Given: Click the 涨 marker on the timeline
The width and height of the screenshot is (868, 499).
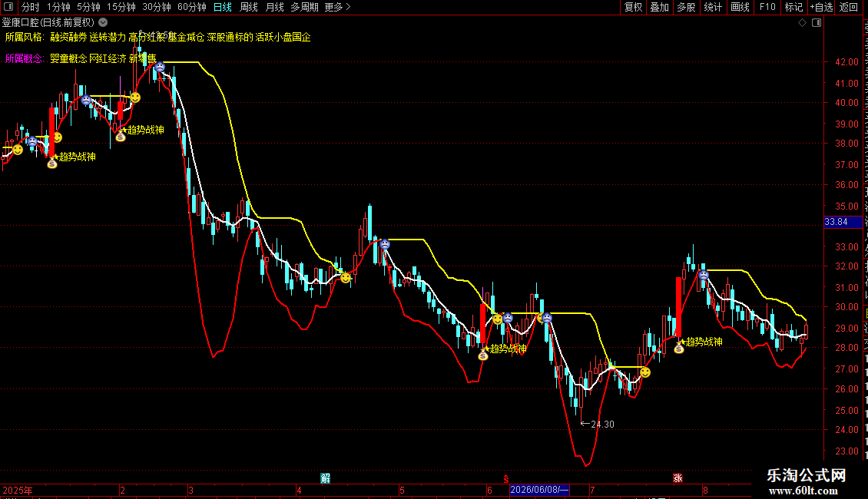Looking at the screenshot, I should point(678,478).
